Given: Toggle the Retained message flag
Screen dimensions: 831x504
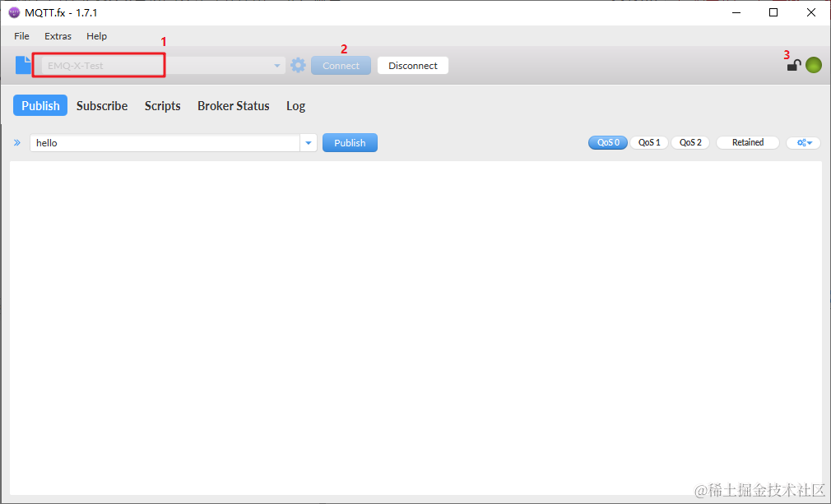Looking at the screenshot, I should [x=748, y=142].
